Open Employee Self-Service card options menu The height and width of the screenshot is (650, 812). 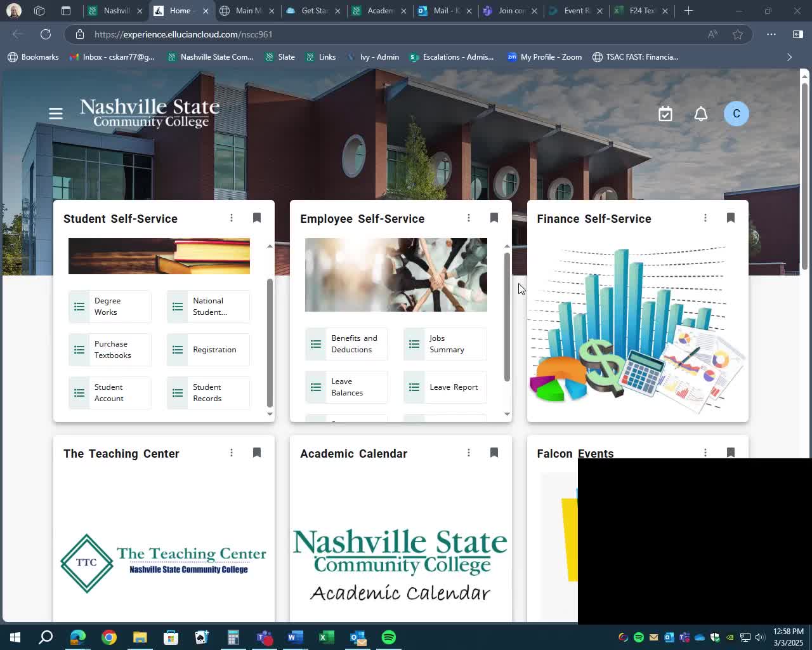click(468, 218)
